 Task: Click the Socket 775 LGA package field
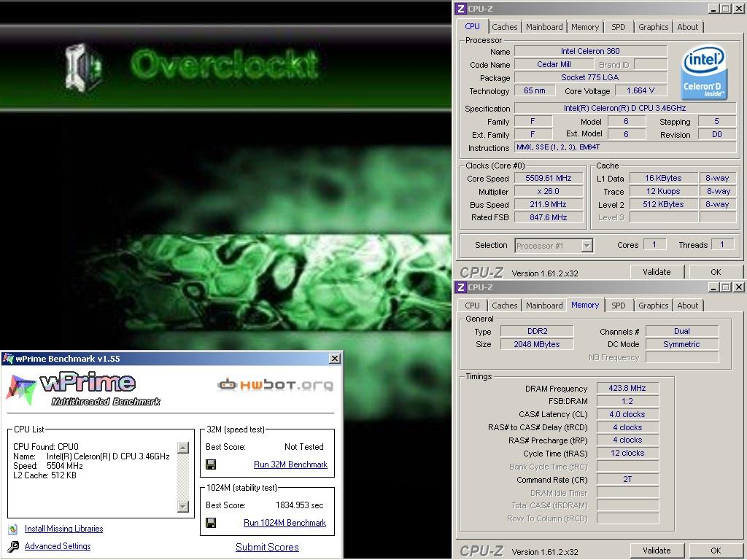(x=590, y=77)
